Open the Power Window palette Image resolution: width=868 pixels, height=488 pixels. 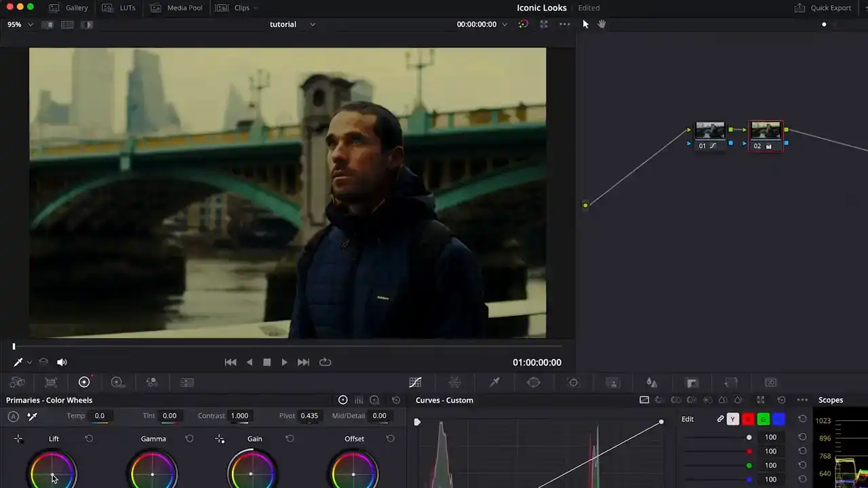[x=534, y=382]
